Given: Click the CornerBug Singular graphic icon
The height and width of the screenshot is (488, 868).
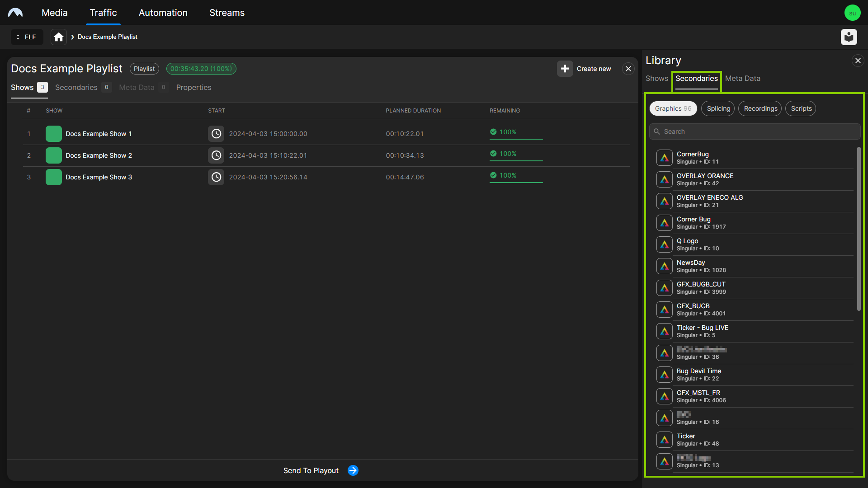Looking at the screenshot, I should 664,158.
